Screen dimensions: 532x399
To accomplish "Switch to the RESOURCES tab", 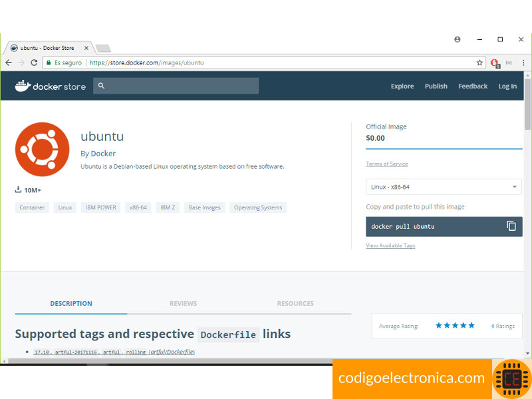I will point(295,303).
